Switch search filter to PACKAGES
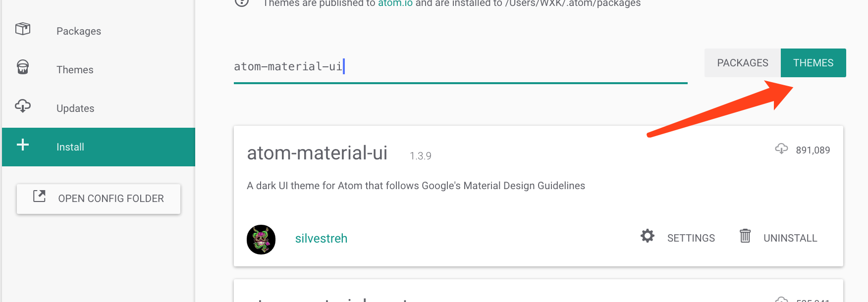868x302 pixels. coord(742,63)
